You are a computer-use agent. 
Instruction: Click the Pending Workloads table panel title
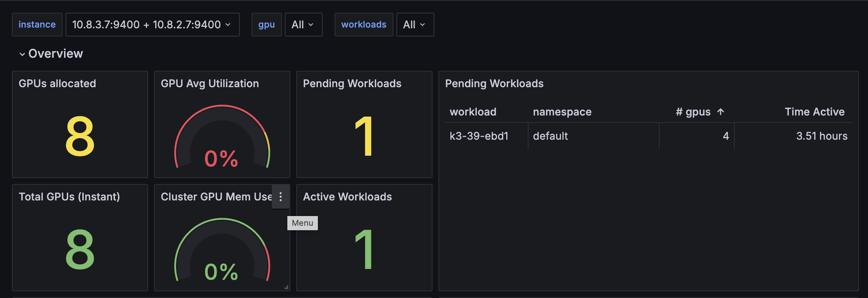pyautogui.click(x=494, y=83)
